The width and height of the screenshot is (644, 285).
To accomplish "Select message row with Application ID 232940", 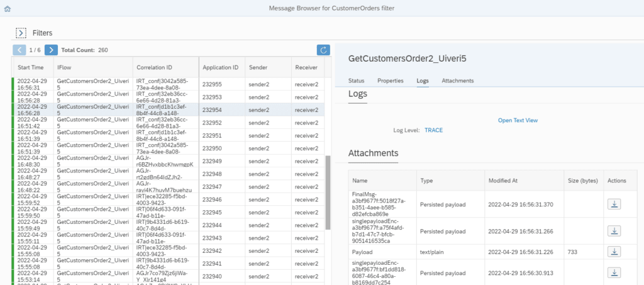I will (169, 276).
